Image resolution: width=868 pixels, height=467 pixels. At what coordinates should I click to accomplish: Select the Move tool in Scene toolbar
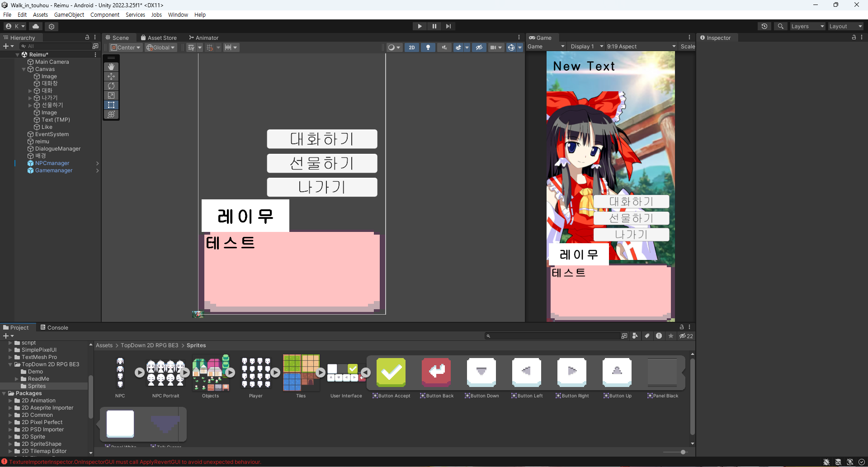[x=111, y=76]
